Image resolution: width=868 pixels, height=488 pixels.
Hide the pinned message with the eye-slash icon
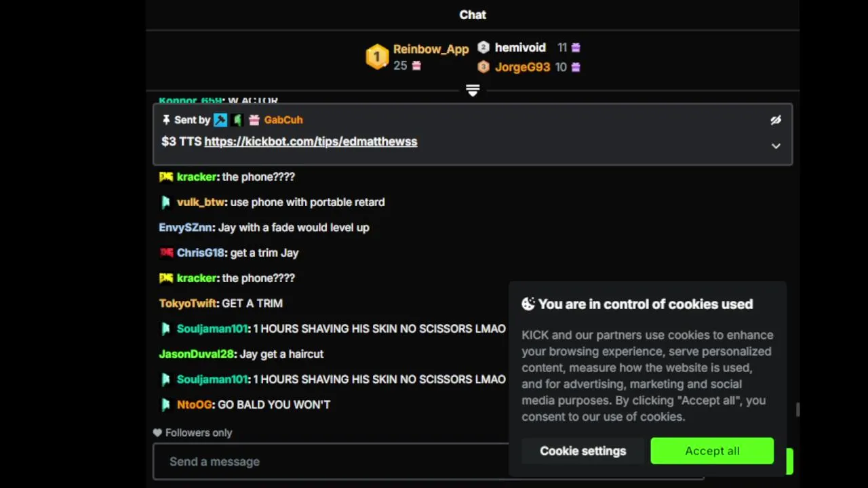click(x=776, y=120)
